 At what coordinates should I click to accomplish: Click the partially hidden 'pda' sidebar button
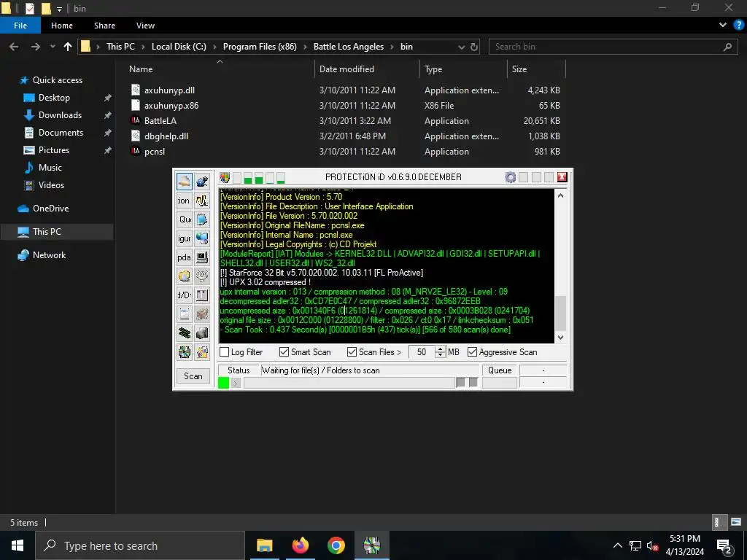[x=185, y=257]
